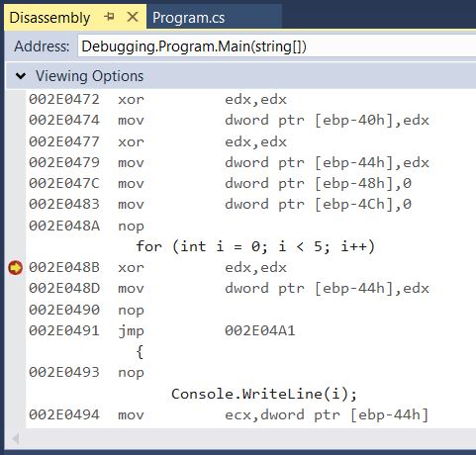Collapse the Viewing Options section
The image size is (476, 455).
point(21,76)
